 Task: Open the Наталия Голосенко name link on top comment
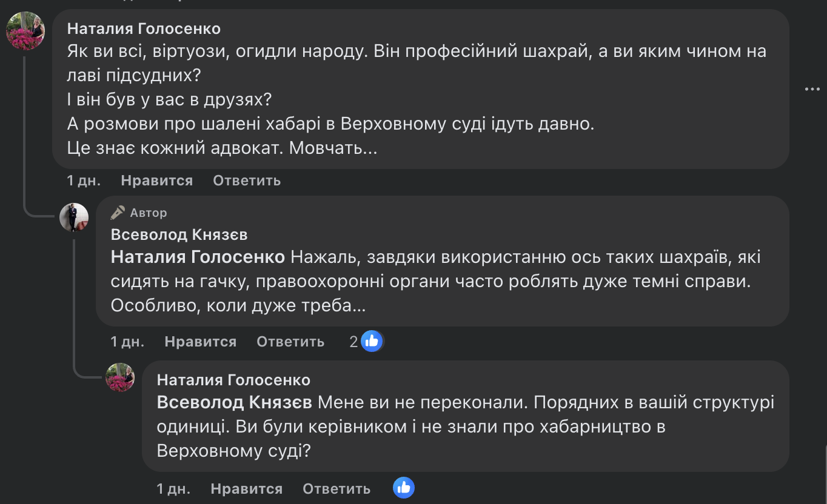coord(144,28)
